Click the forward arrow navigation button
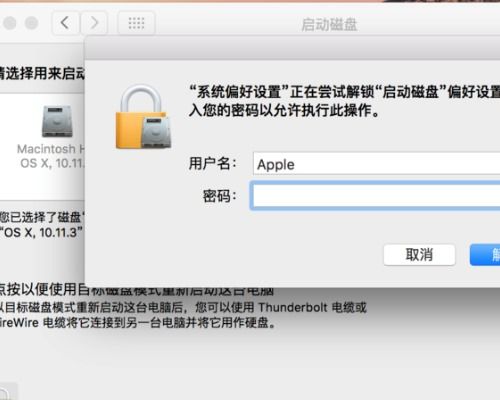 click(x=94, y=23)
